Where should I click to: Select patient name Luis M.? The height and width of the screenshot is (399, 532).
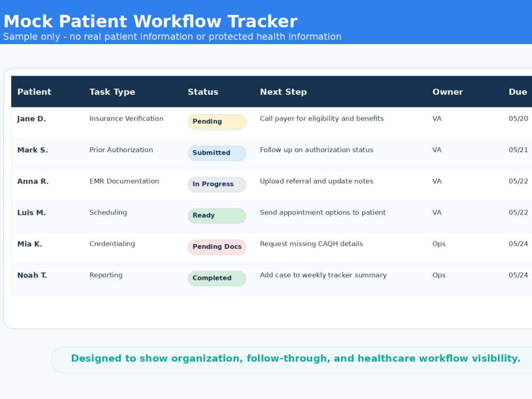point(31,213)
